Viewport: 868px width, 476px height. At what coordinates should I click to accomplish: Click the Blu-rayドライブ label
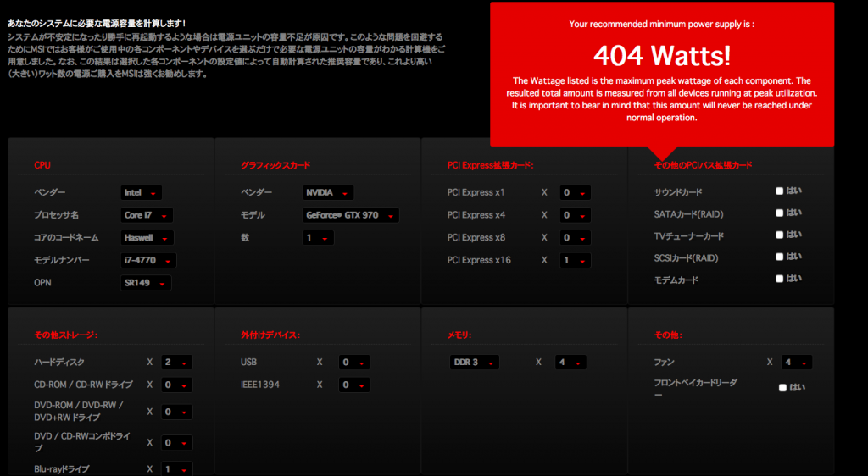61,469
